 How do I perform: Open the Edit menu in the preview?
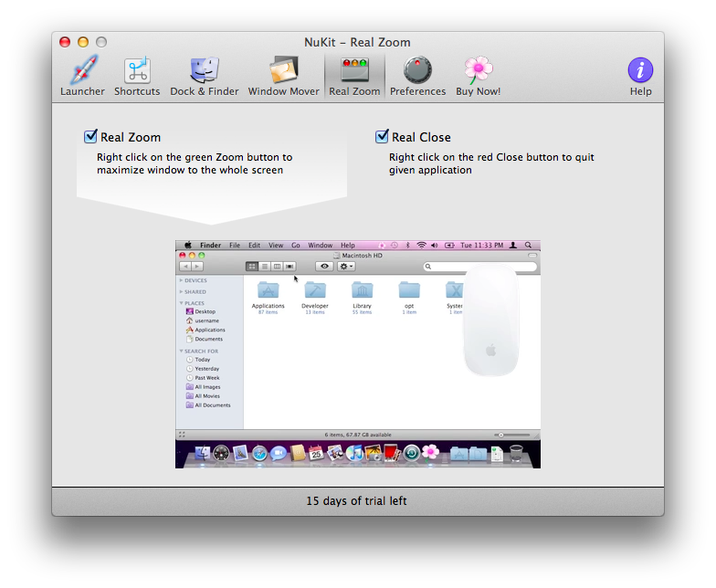(254, 245)
